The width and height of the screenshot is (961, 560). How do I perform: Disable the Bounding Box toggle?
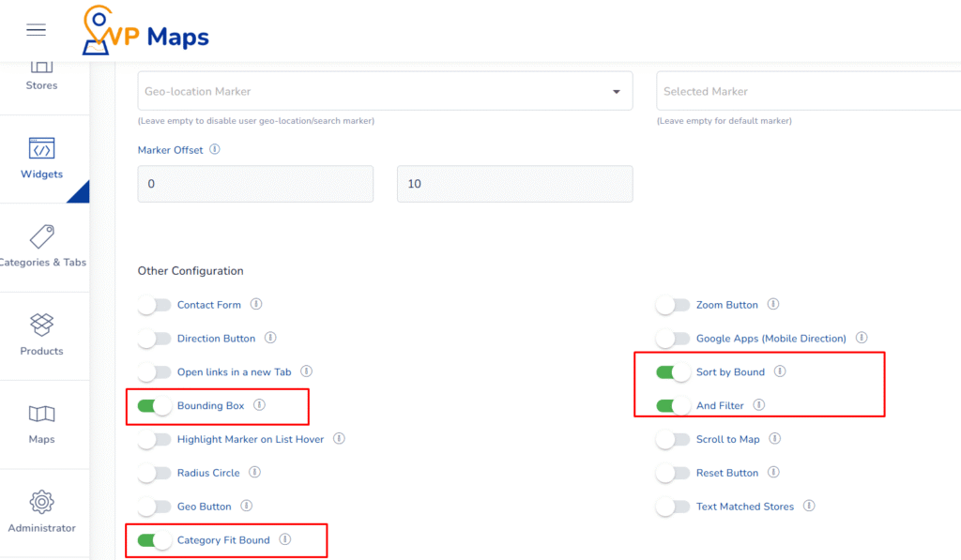(155, 406)
